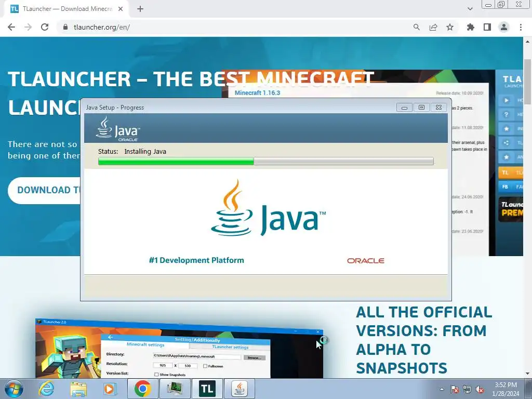Image resolution: width=532 pixels, height=399 pixels.
Task: Switch to Chrome on the taskbar
Action: tap(142, 389)
